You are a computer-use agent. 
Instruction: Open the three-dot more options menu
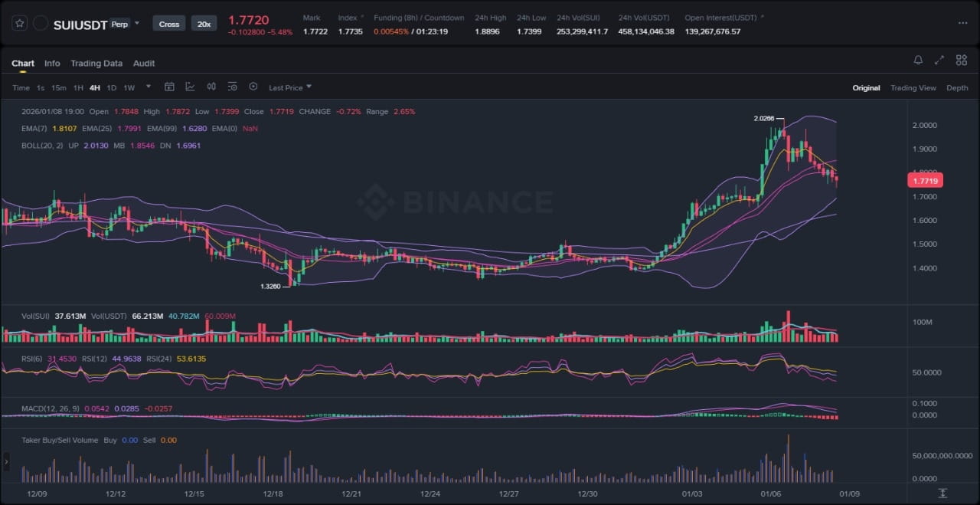pyautogui.click(x=962, y=23)
